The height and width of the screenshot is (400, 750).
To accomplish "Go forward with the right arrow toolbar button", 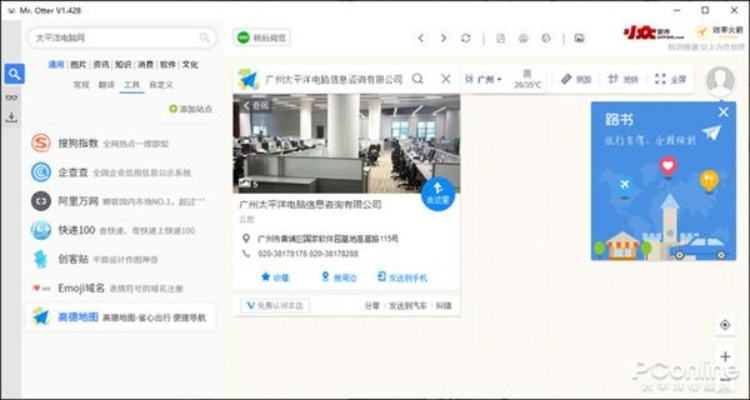I will click(443, 38).
